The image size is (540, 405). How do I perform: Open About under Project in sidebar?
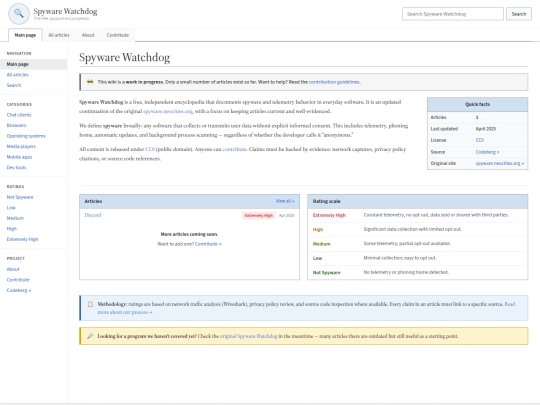point(13,269)
